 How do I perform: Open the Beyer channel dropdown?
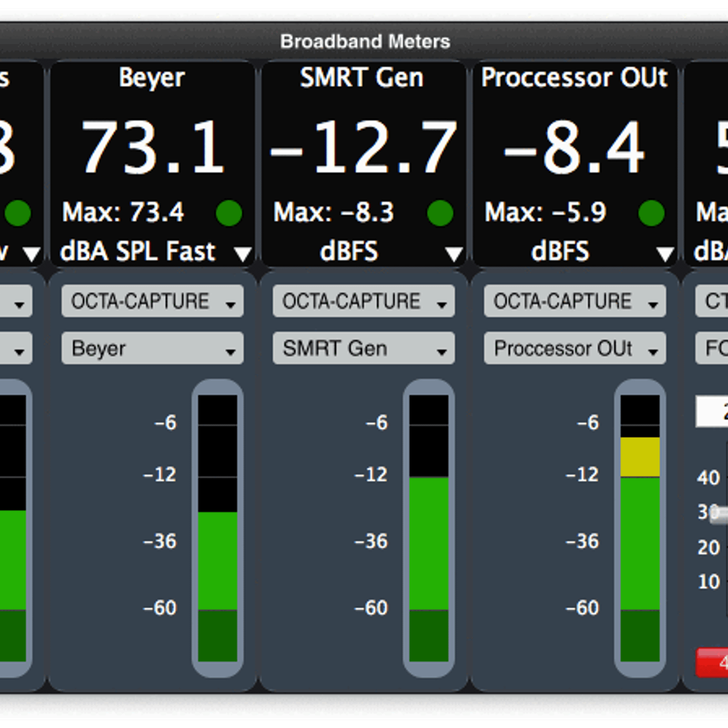point(152,349)
